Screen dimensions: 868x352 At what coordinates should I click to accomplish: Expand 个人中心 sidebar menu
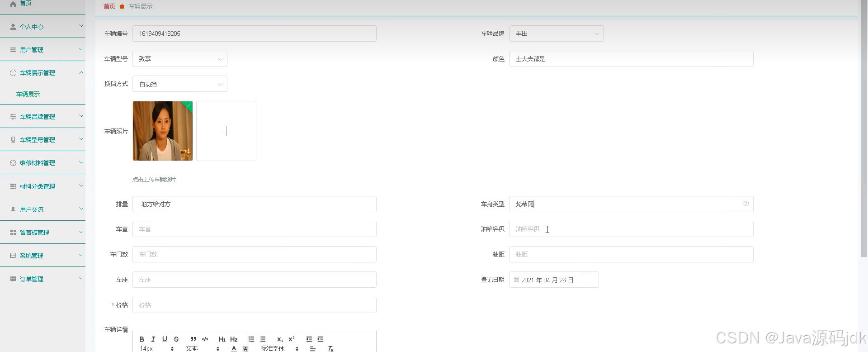42,27
